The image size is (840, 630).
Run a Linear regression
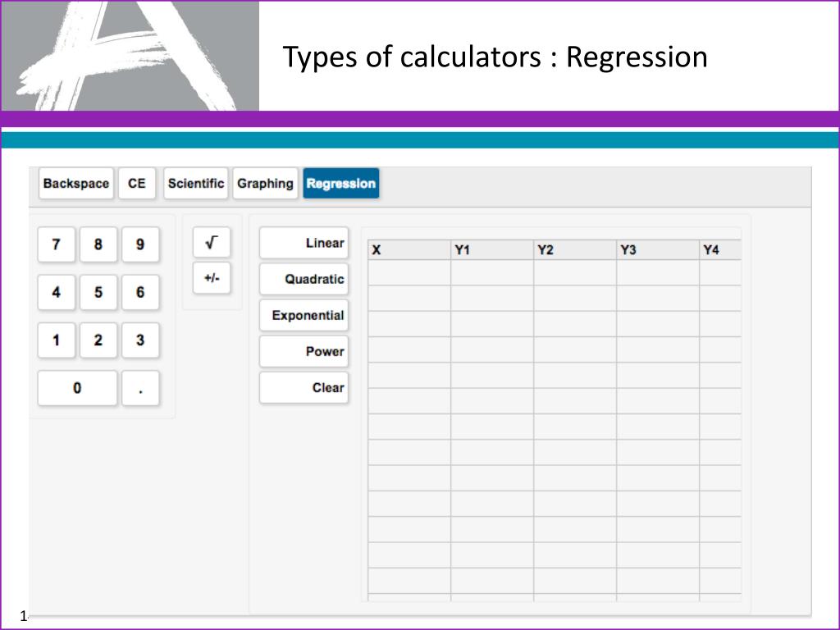pyautogui.click(x=304, y=243)
